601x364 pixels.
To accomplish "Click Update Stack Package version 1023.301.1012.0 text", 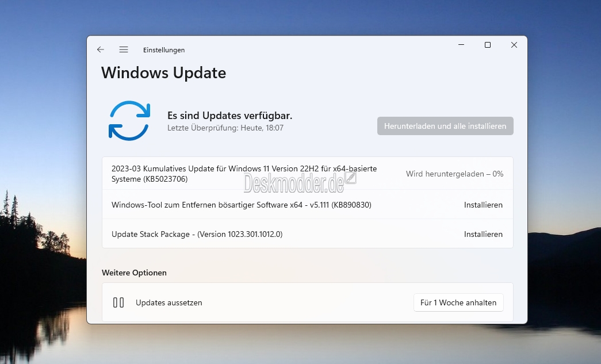I will pos(197,234).
